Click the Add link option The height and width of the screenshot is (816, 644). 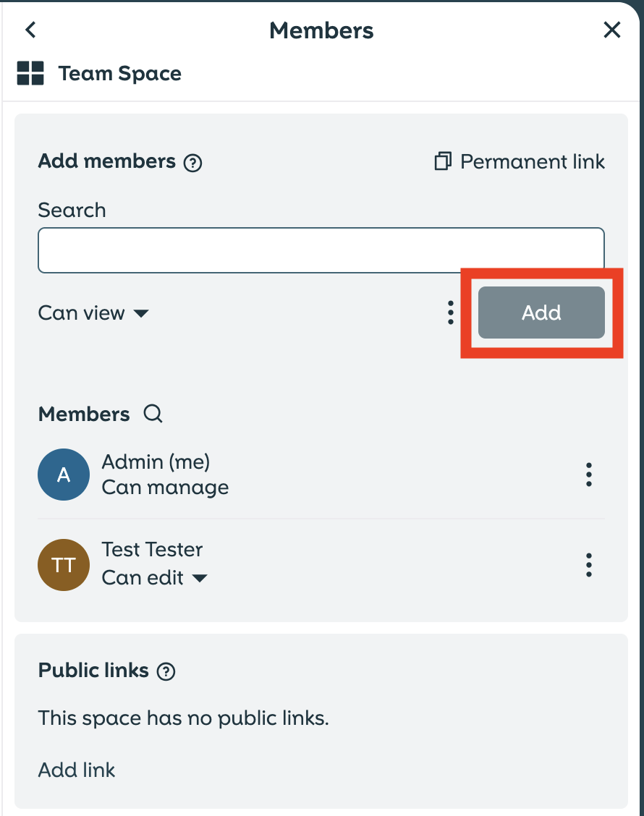77,770
